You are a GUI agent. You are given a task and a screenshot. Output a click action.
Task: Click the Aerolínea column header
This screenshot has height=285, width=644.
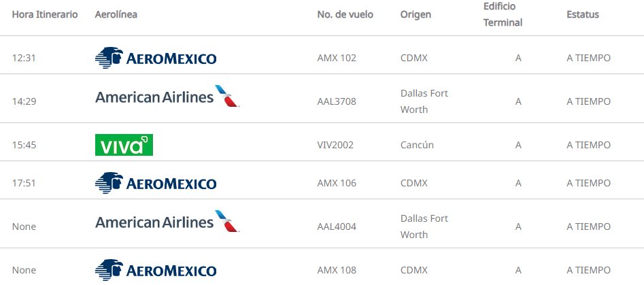tap(116, 14)
